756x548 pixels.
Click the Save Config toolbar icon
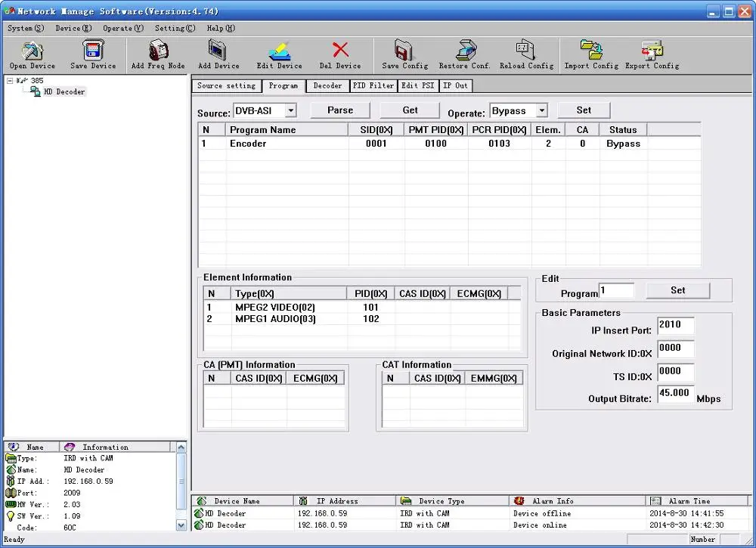(x=404, y=54)
